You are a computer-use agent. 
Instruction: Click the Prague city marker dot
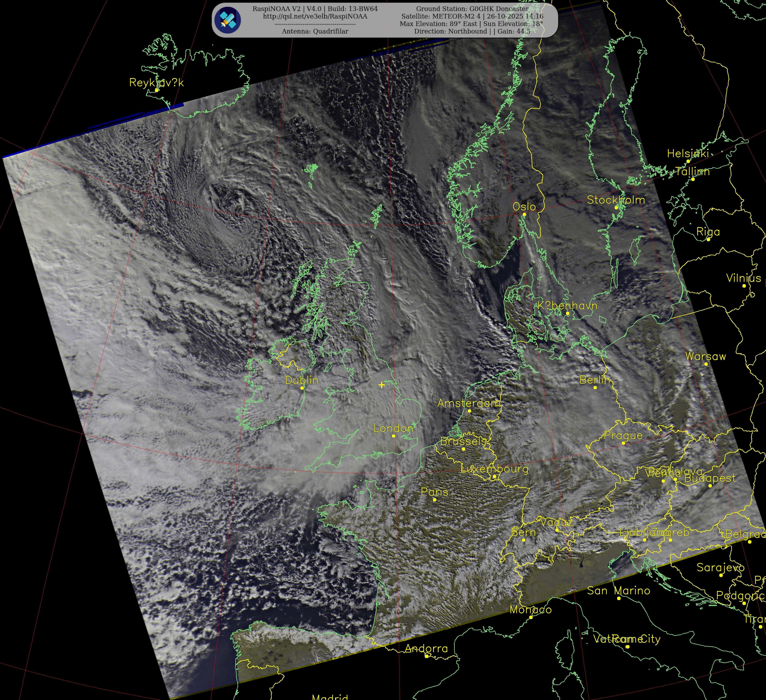(623, 443)
